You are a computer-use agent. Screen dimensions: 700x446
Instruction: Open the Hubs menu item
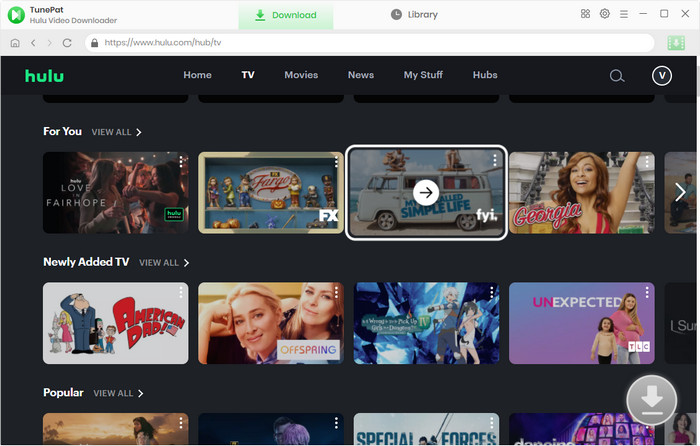(485, 75)
